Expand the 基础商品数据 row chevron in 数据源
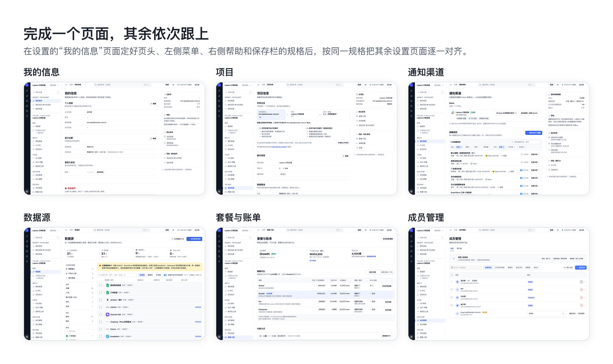Screen dimensions: 613x364 click(104, 285)
